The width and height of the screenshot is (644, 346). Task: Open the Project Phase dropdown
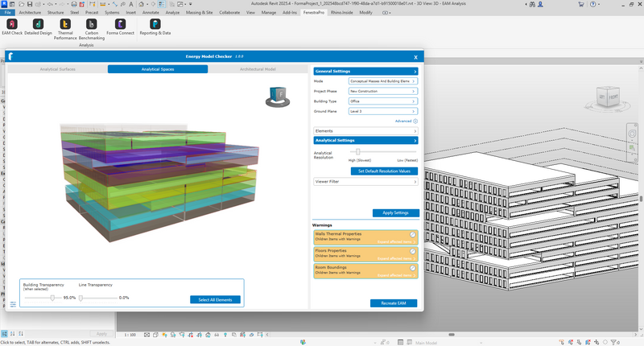(x=383, y=91)
